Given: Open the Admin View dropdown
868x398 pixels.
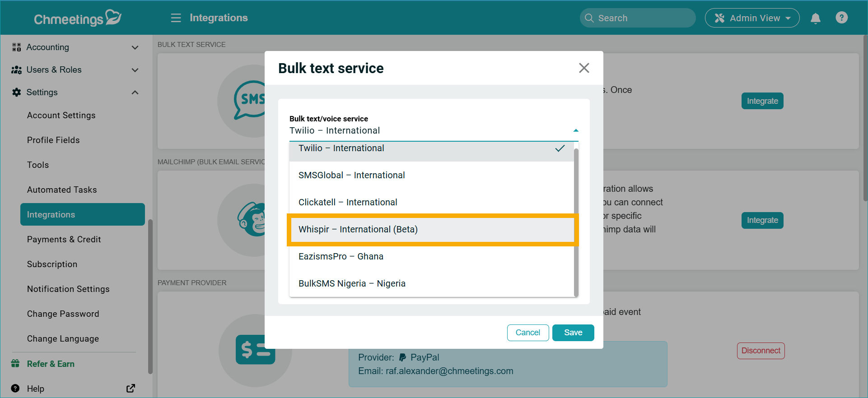Looking at the screenshot, I should 752,18.
